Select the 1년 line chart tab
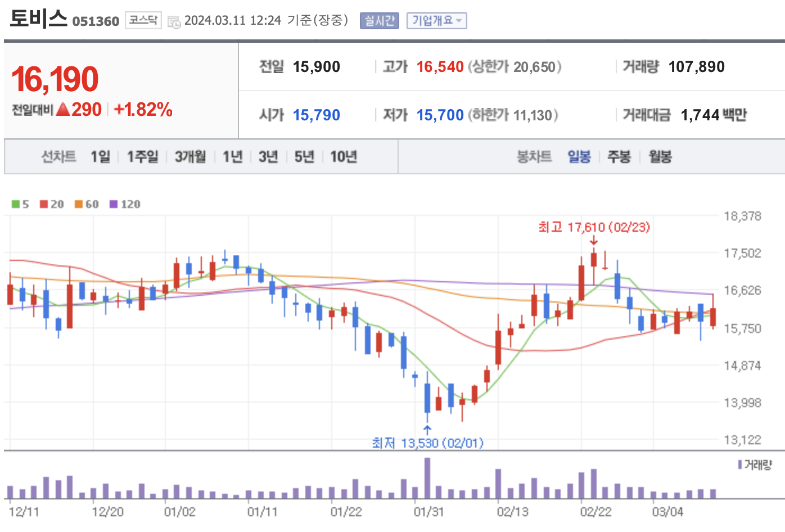This screenshot has height=532, width=785. click(233, 156)
